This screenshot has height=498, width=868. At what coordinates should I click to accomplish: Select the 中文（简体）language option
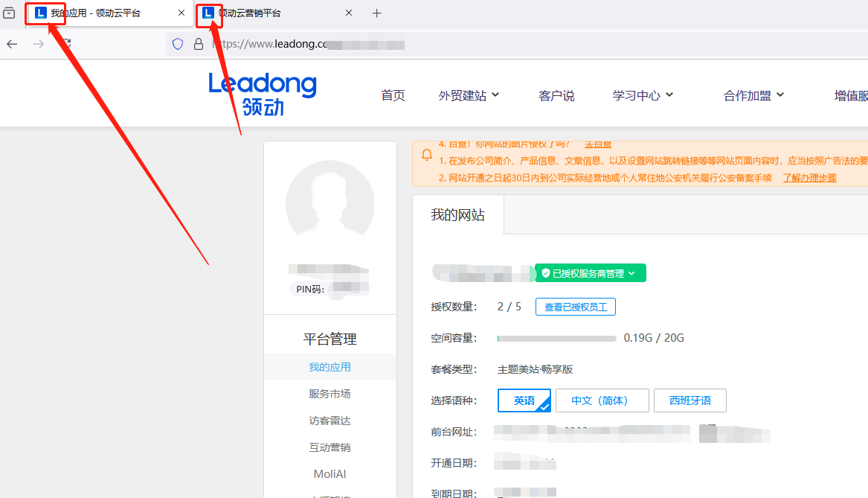(602, 400)
